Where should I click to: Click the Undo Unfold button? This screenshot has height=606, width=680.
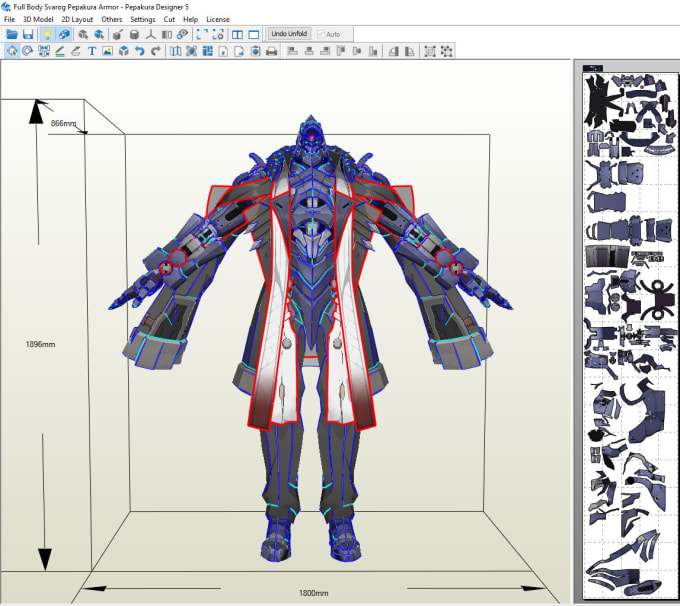pos(289,34)
